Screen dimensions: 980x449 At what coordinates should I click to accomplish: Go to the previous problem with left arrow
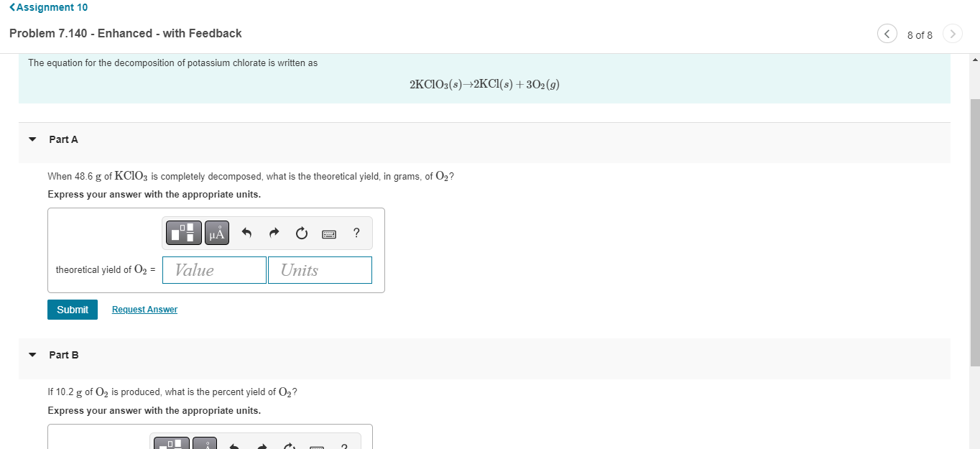coord(887,33)
